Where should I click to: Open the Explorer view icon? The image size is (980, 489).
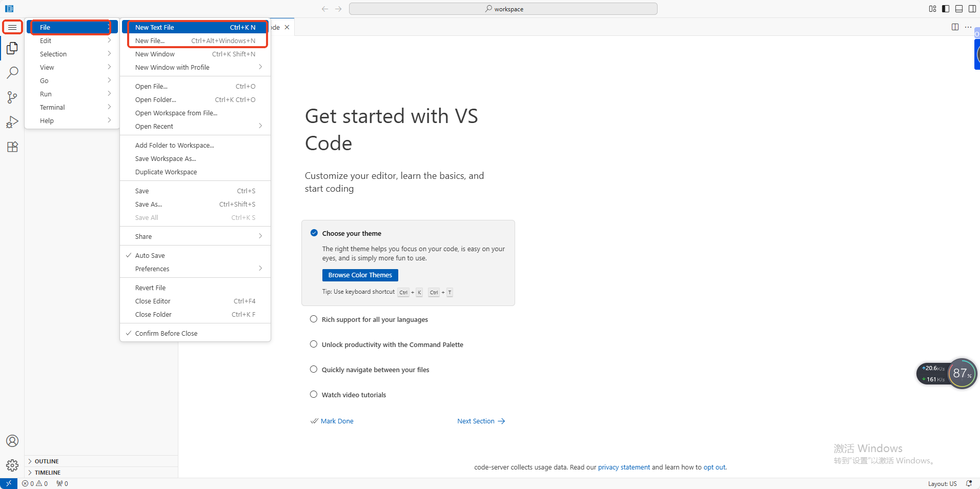click(12, 48)
